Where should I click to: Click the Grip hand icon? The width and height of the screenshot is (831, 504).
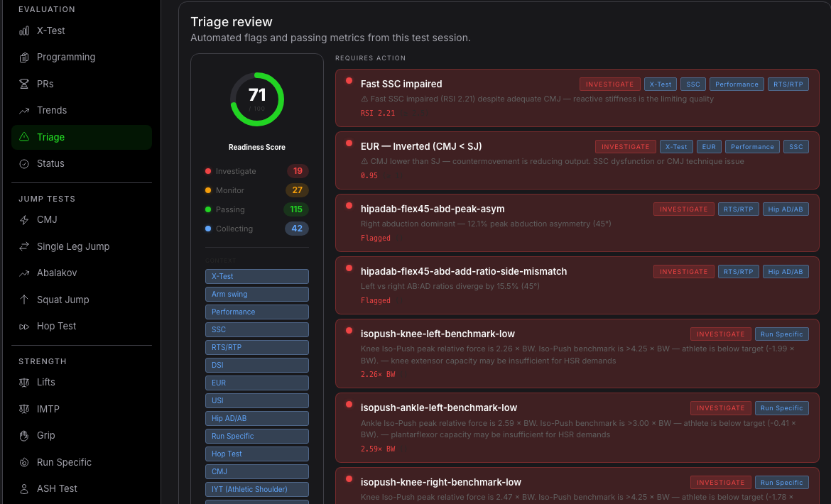(24, 436)
